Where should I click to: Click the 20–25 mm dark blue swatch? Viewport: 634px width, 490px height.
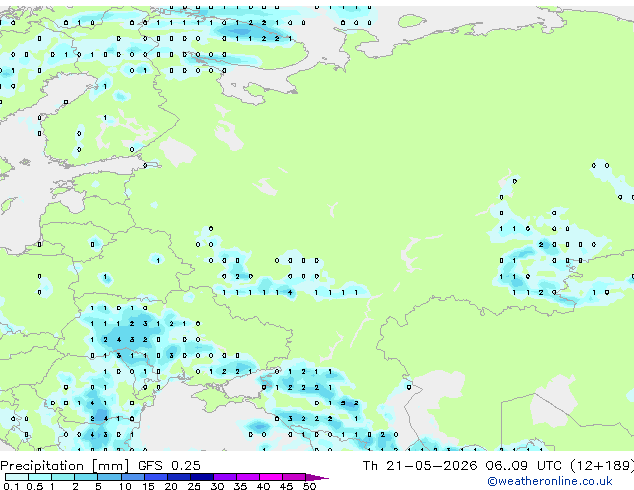coord(178,477)
